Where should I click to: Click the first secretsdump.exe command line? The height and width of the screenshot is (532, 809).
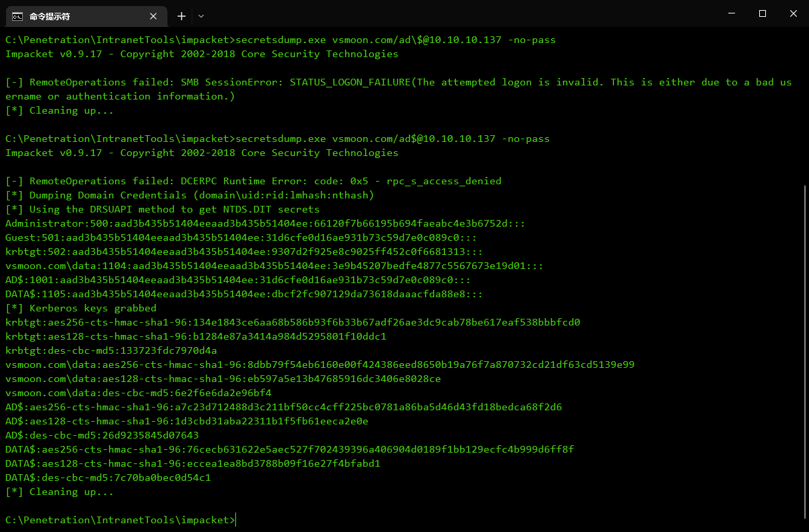(280, 40)
